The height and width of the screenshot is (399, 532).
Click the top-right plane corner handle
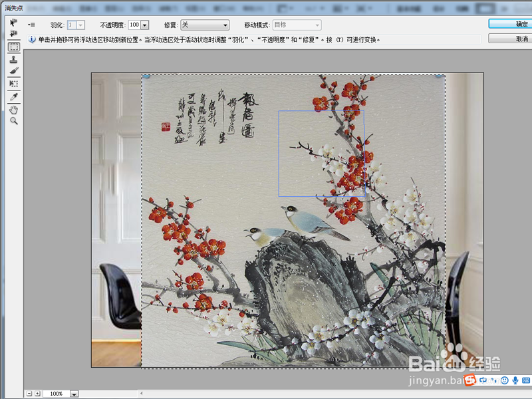(x=440, y=76)
